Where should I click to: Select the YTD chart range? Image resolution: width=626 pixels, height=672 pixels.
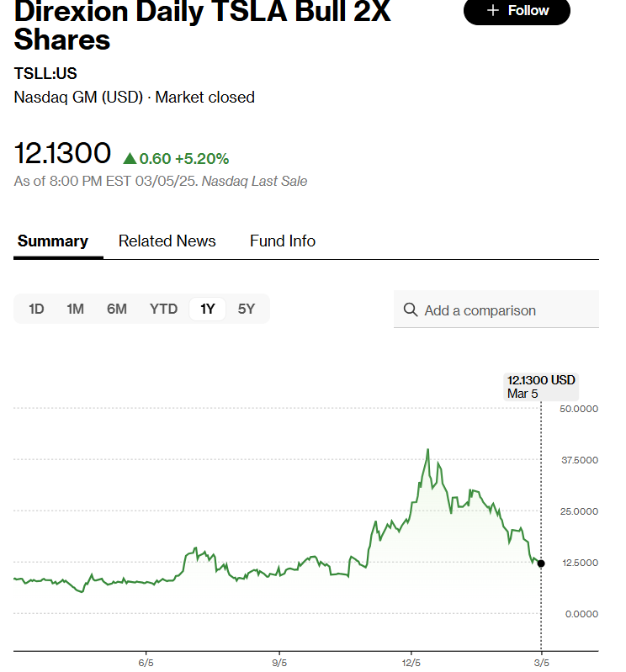pyautogui.click(x=163, y=309)
